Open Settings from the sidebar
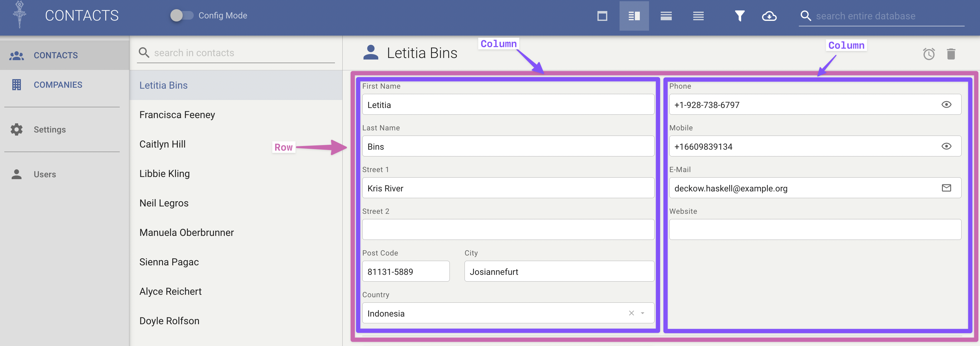The height and width of the screenshot is (346, 980). click(49, 130)
